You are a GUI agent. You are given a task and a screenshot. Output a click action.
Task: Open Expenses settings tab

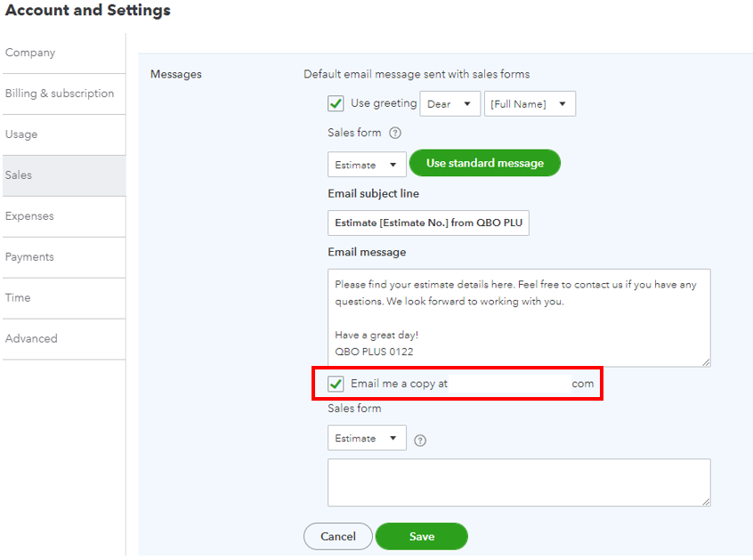click(x=29, y=216)
